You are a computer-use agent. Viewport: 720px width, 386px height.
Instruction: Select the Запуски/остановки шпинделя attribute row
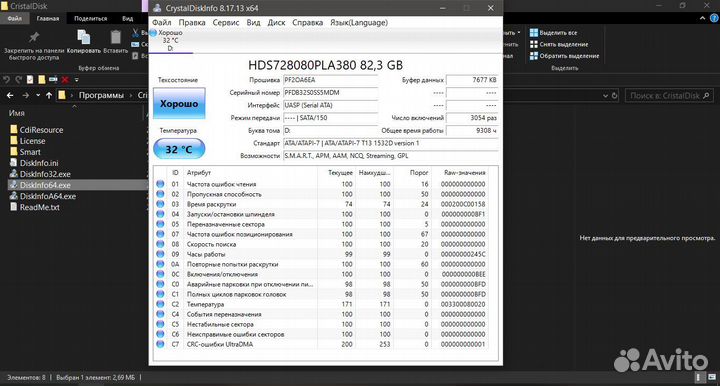coord(321,214)
